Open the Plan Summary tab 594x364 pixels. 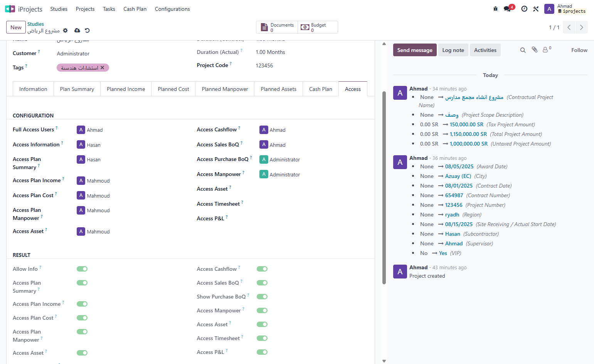coord(77,89)
